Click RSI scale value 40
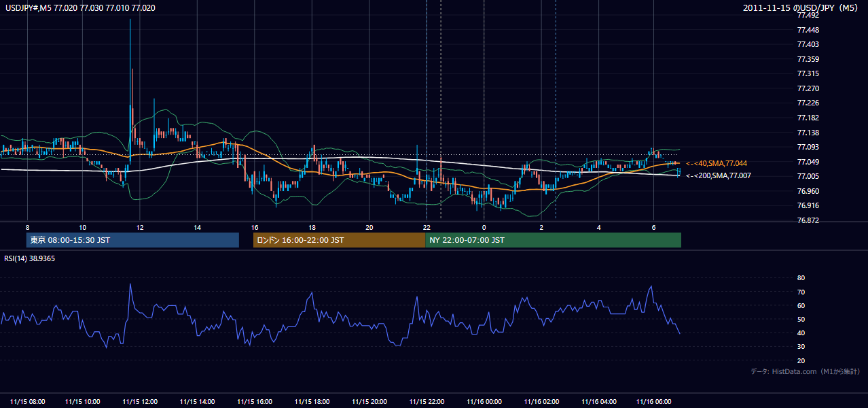Viewport: 868px width, 408px height. pyautogui.click(x=801, y=333)
